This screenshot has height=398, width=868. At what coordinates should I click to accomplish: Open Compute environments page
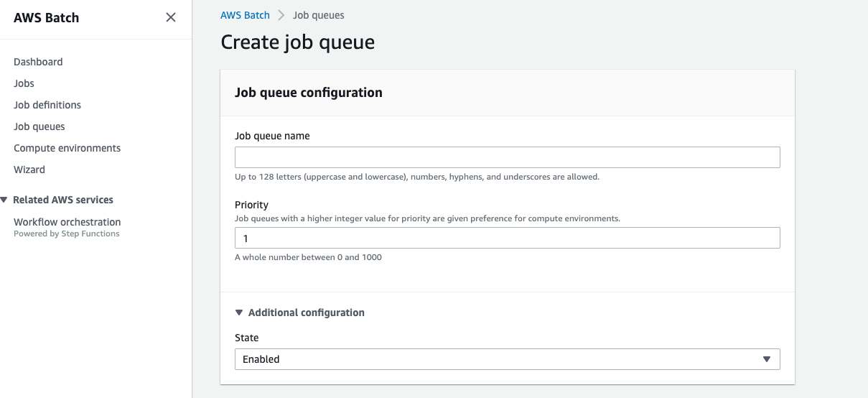click(67, 148)
